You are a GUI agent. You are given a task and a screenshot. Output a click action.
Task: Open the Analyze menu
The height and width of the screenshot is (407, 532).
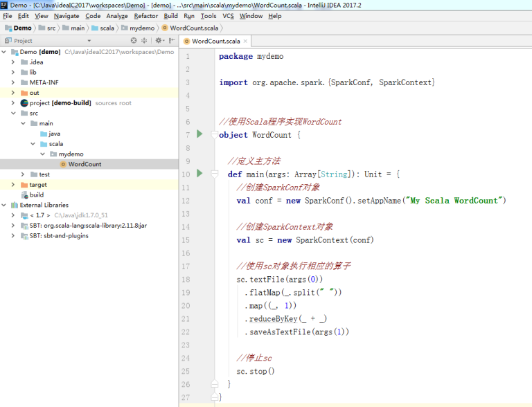point(117,16)
